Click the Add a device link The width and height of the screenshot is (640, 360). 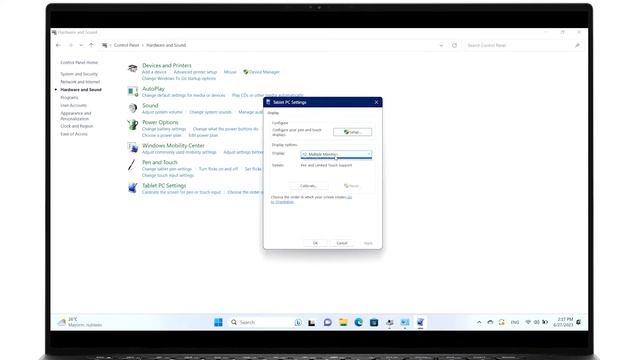click(x=154, y=72)
